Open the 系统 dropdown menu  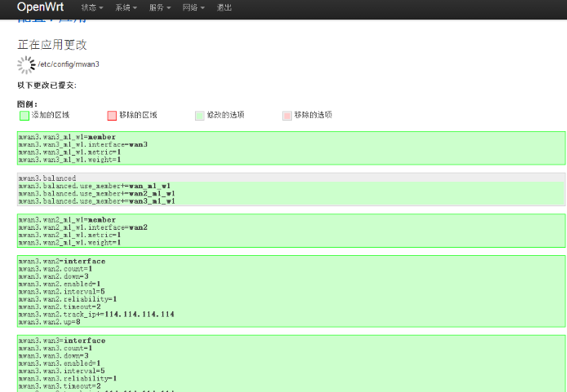click(126, 7)
